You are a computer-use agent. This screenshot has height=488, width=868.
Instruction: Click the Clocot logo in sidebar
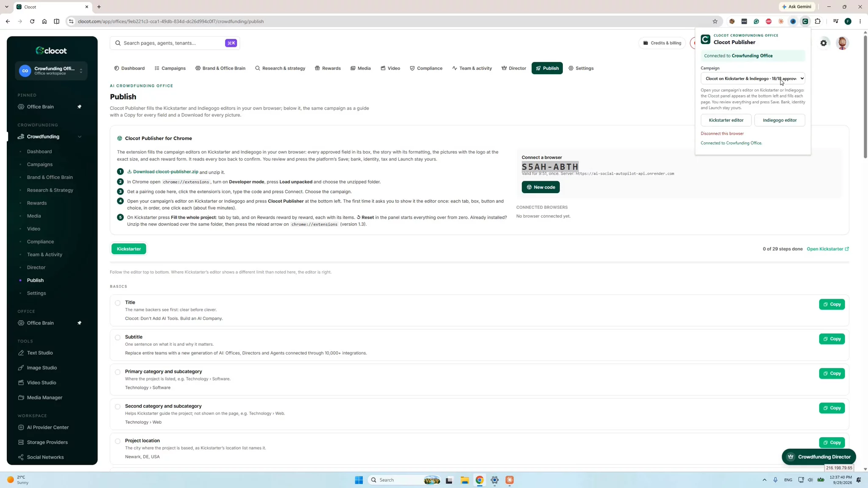[x=51, y=50]
